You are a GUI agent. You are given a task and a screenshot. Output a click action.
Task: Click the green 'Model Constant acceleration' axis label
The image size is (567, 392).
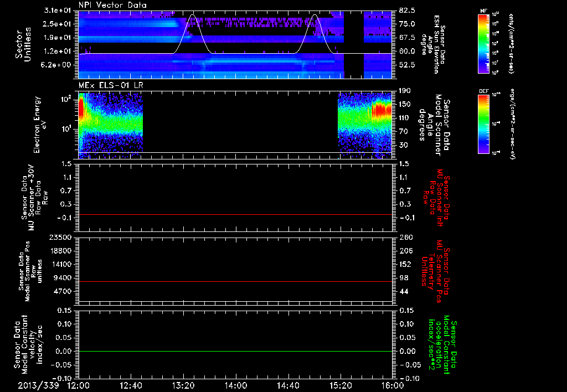442,344
